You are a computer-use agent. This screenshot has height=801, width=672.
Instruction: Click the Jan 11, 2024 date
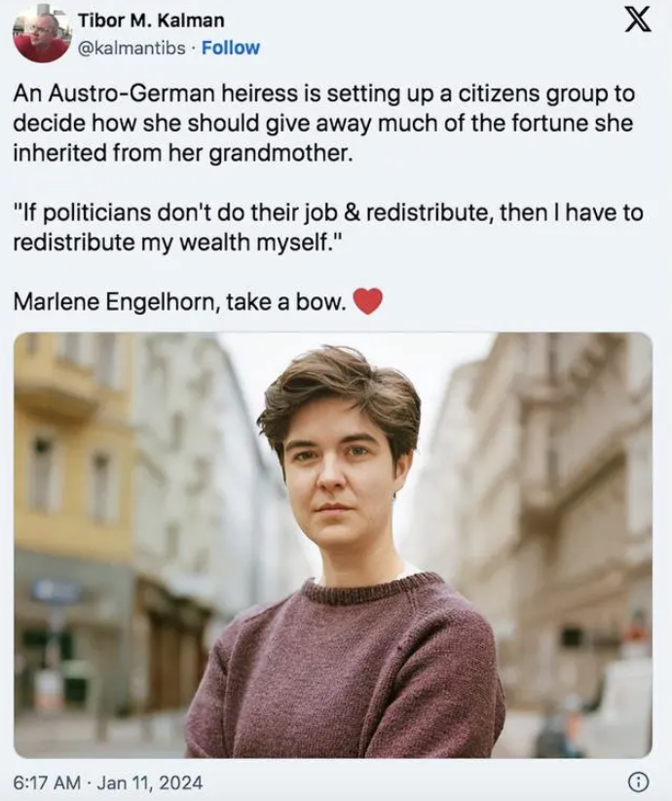click(x=149, y=782)
